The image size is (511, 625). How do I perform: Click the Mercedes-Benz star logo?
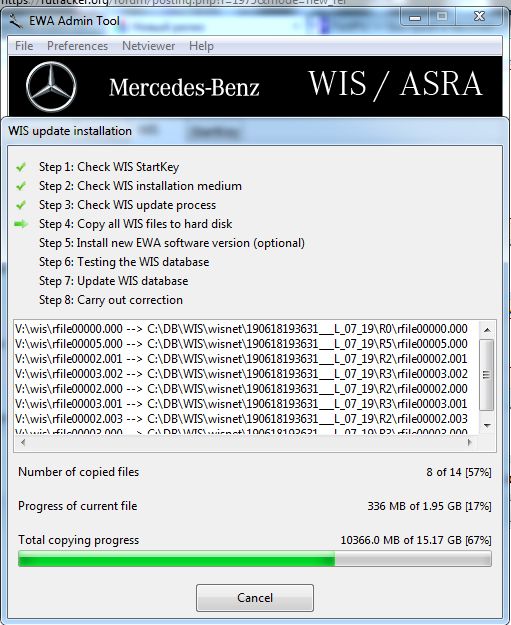(x=51, y=86)
